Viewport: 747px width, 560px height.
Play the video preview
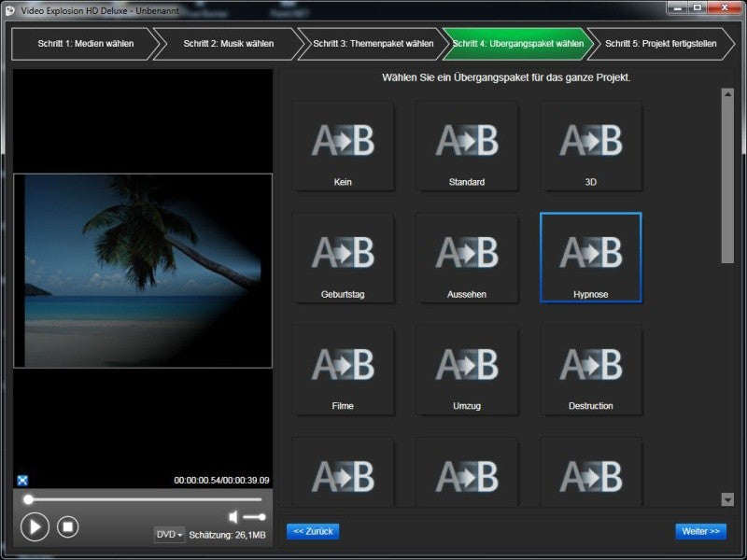coord(35,526)
